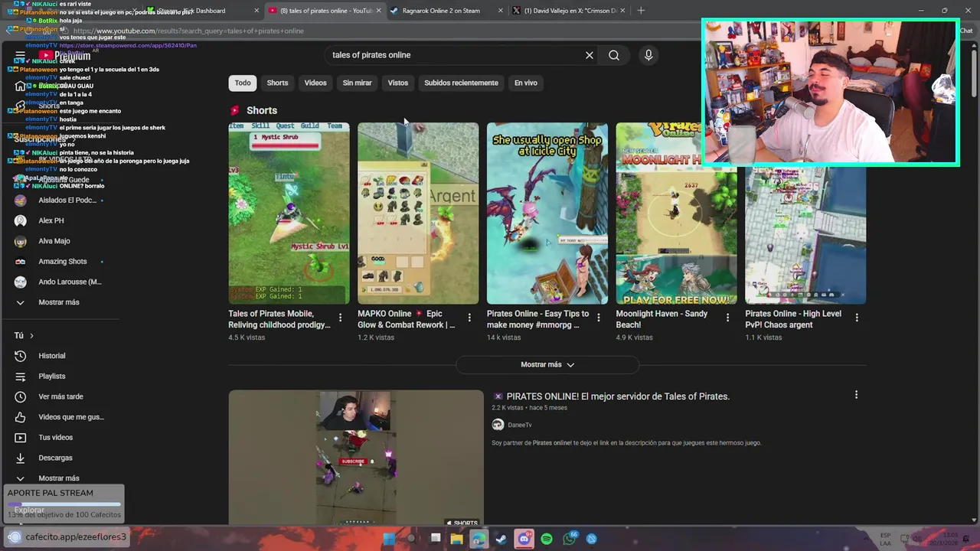980x551 pixels.
Task: Select the Todo filter chip
Action: [x=243, y=83]
